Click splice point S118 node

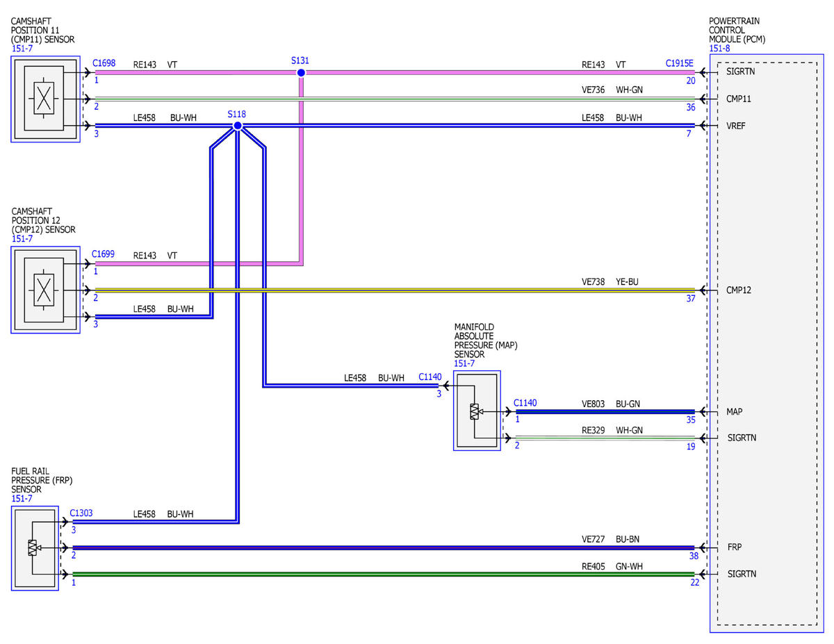pyautogui.click(x=238, y=126)
